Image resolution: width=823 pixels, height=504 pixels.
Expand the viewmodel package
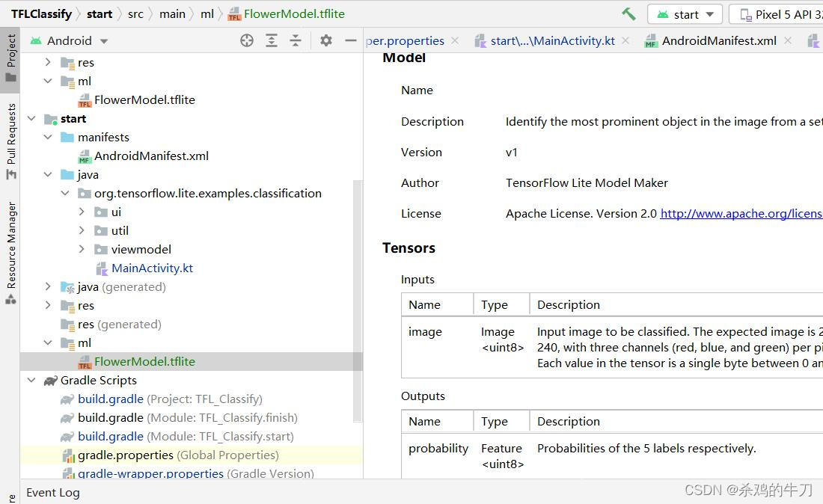[x=82, y=250]
